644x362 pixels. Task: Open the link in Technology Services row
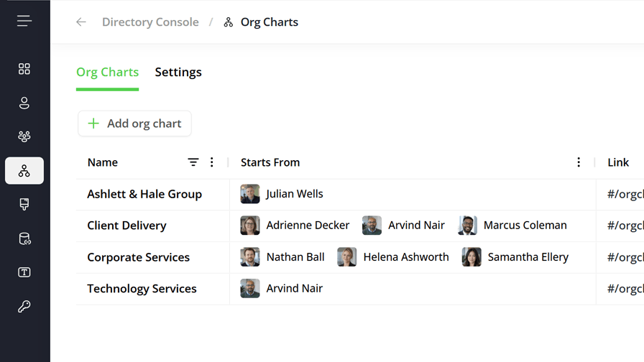(x=625, y=289)
